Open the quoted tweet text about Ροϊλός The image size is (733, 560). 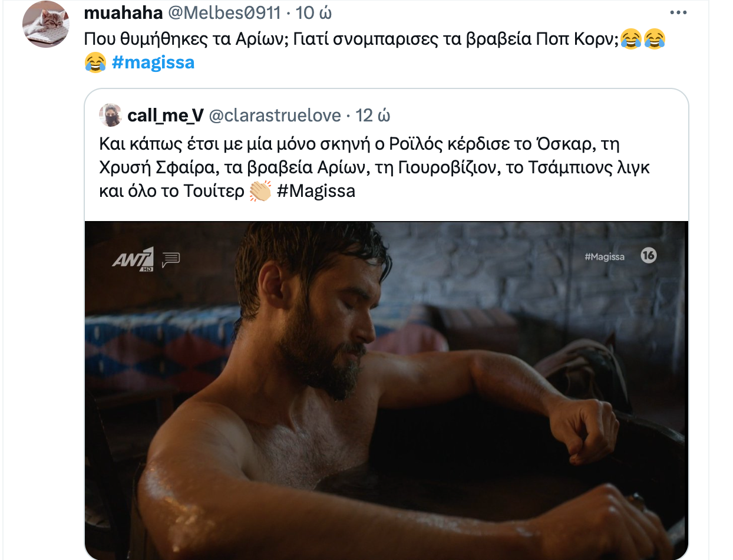pyautogui.click(x=374, y=167)
